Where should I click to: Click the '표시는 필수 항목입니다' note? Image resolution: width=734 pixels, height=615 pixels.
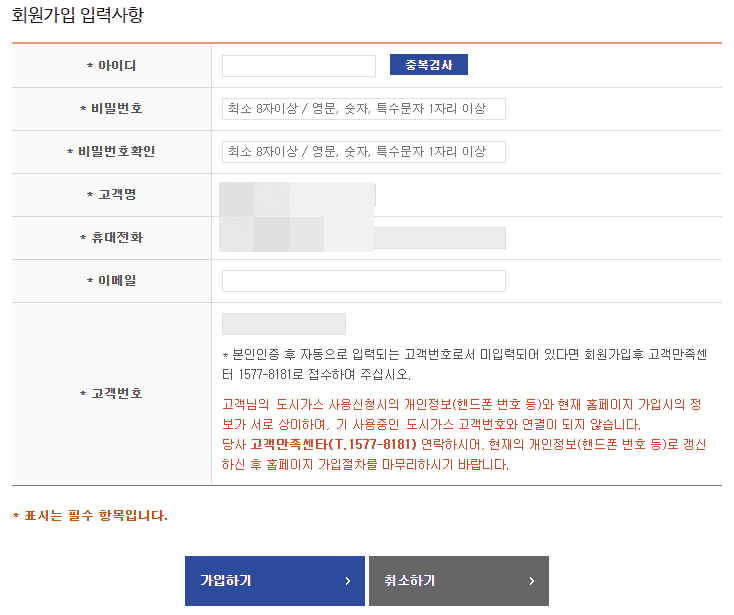(x=90, y=516)
